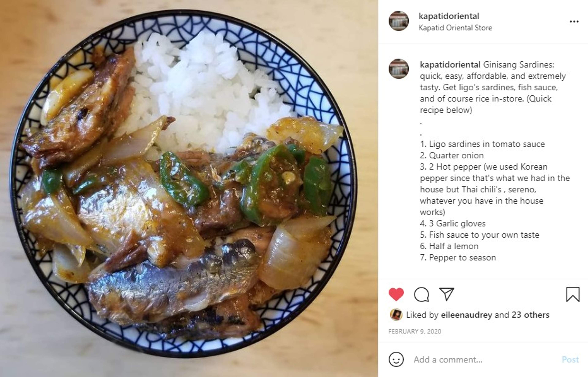Click the Liked by text line
The image size is (588, 377).
(477, 315)
